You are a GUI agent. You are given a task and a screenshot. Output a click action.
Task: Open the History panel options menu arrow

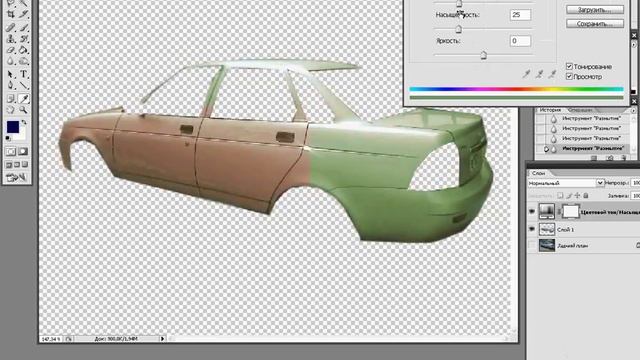pyautogui.click(x=633, y=111)
